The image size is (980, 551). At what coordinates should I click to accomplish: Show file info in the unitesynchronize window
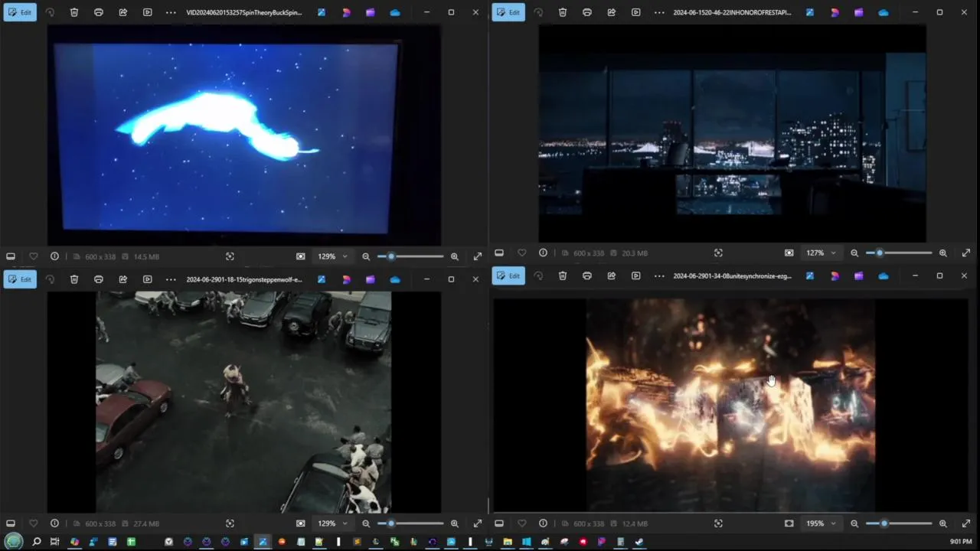(543, 523)
